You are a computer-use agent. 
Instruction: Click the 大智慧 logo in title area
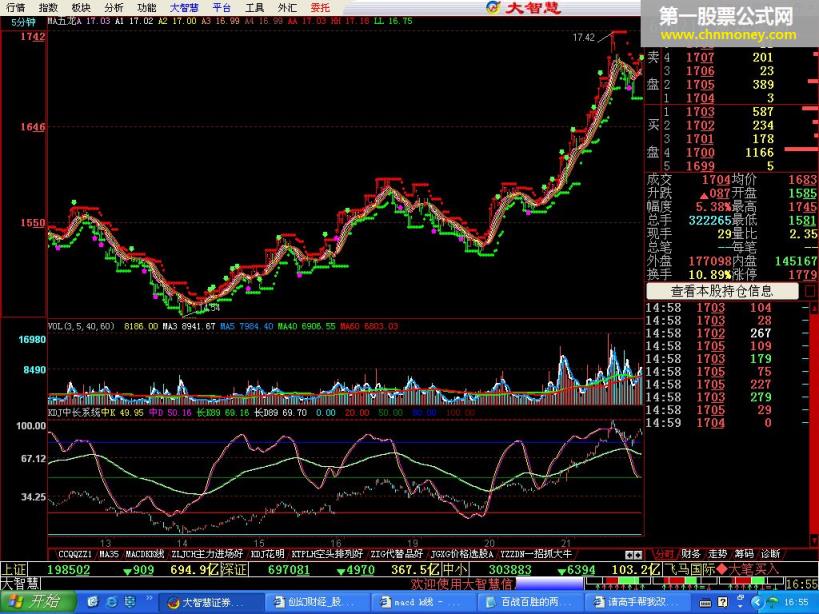click(x=523, y=7)
